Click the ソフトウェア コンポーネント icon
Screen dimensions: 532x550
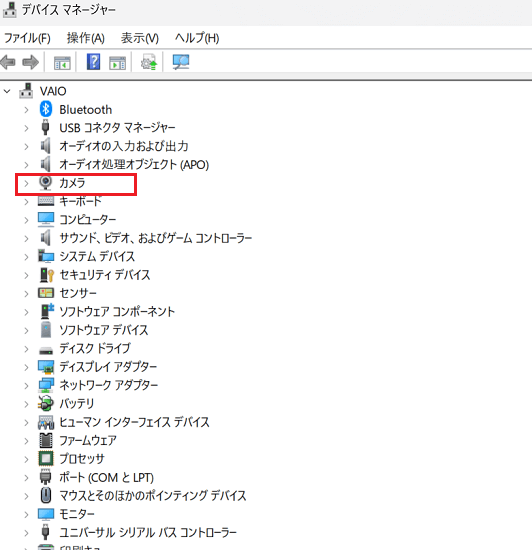(47, 311)
